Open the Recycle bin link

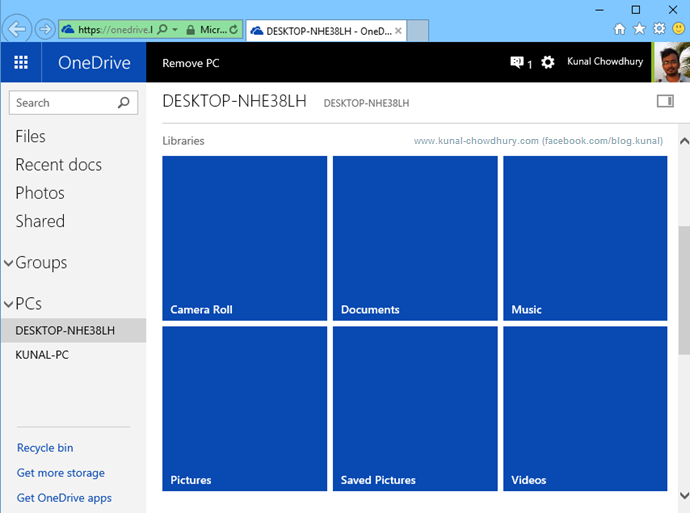coord(45,448)
